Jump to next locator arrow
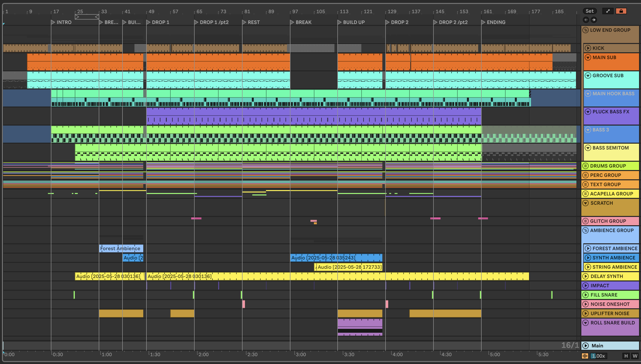This screenshot has width=641, height=364. [x=594, y=20]
